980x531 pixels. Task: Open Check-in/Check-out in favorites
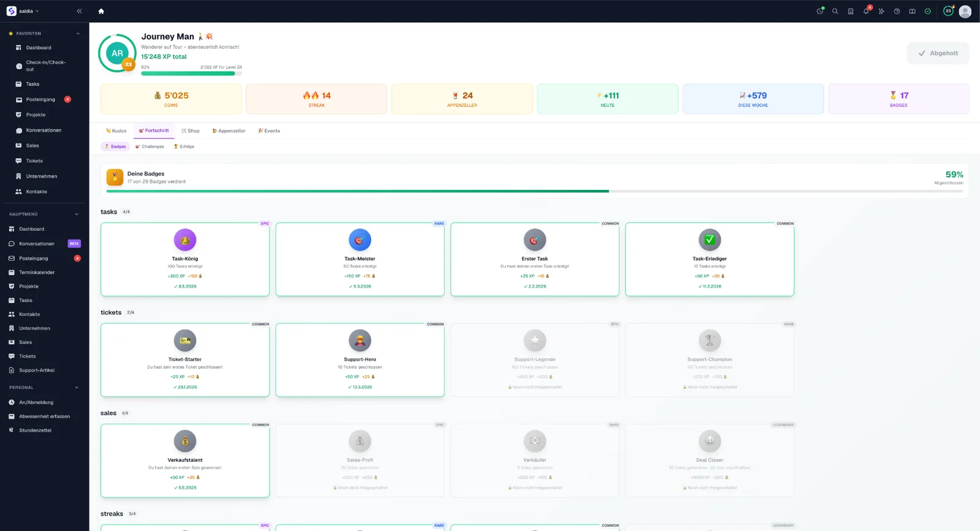point(44,66)
